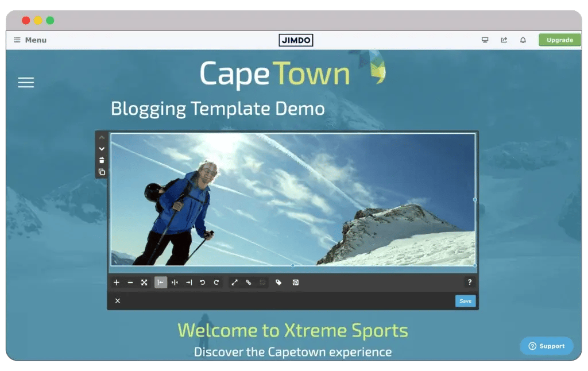
Task: Click the Pinterest icon in image toolbar
Action: point(296,283)
